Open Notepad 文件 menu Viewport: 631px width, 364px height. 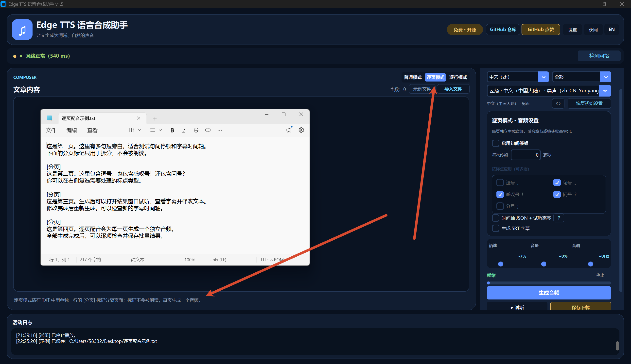(51, 130)
